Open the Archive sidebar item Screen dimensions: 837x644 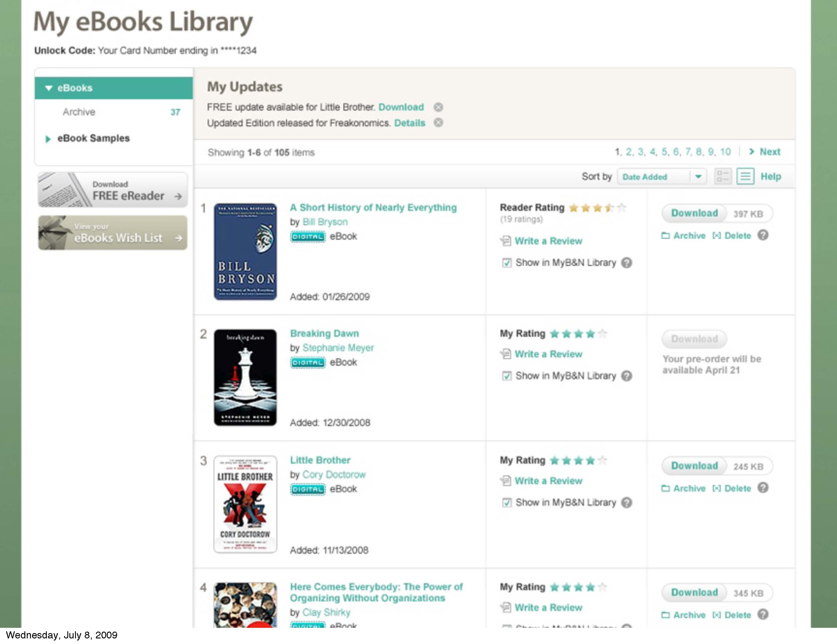[x=79, y=112]
